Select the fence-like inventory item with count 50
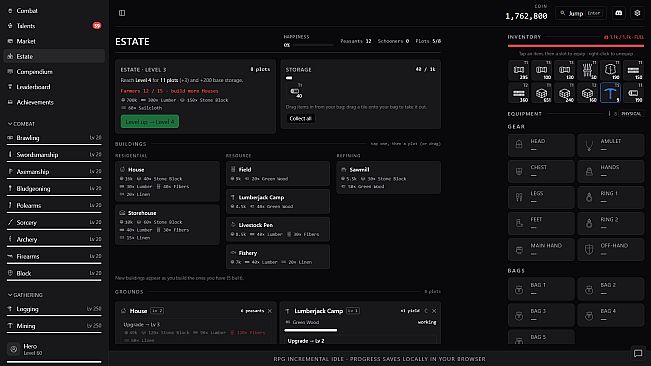This screenshot has width=651, height=366. (x=587, y=71)
